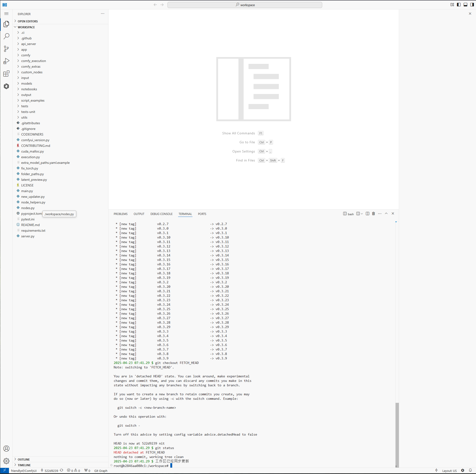Open main.py from the explorer
The width and height of the screenshot is (476, 474).
tap(27, 191)
